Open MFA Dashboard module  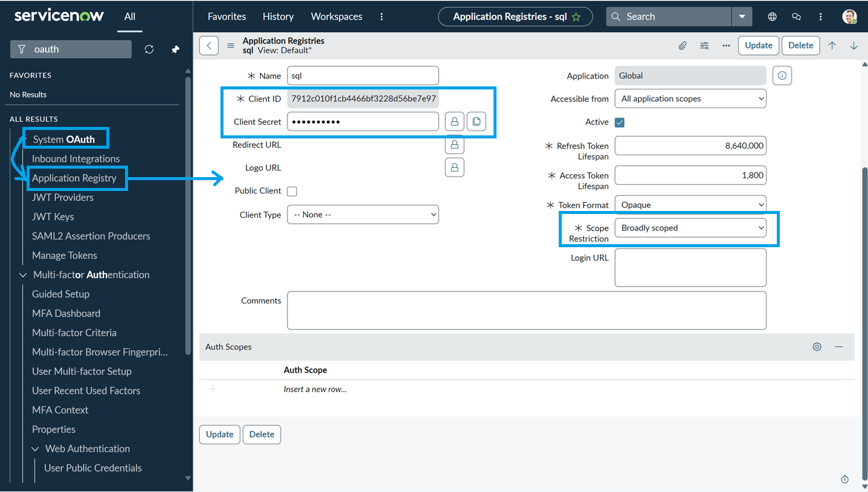pos(66,314)
